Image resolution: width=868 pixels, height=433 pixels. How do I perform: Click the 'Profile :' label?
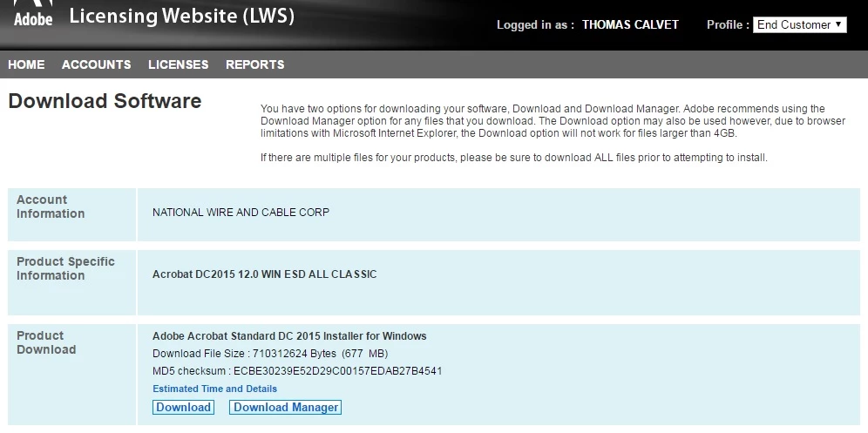[728, 25]
